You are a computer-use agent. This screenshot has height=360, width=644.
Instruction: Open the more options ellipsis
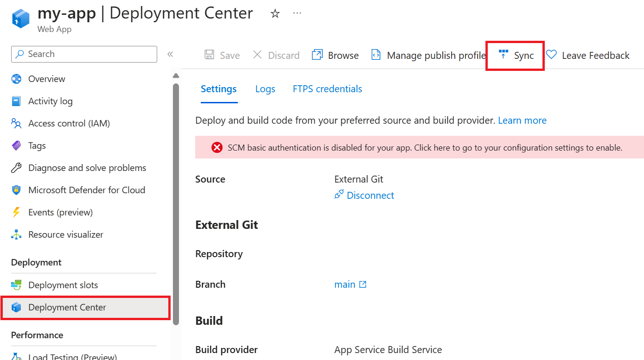[297, 13]
